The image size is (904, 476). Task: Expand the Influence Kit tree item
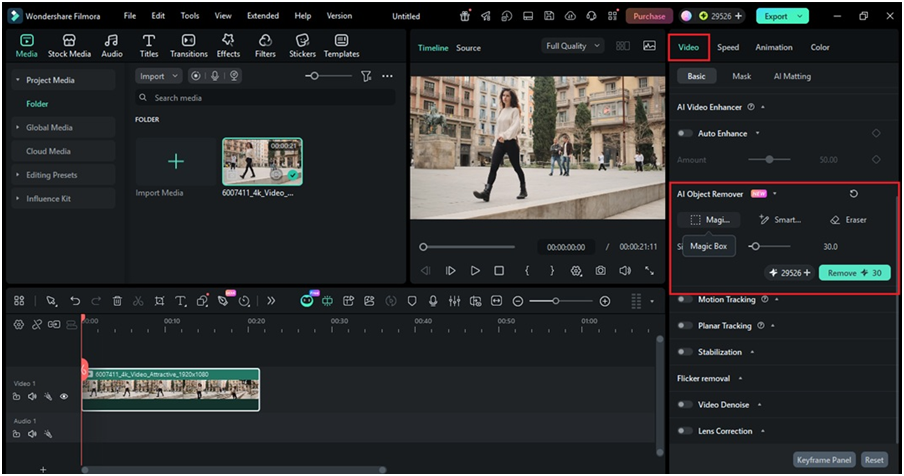pyautogui.click(x=18, y=198)
